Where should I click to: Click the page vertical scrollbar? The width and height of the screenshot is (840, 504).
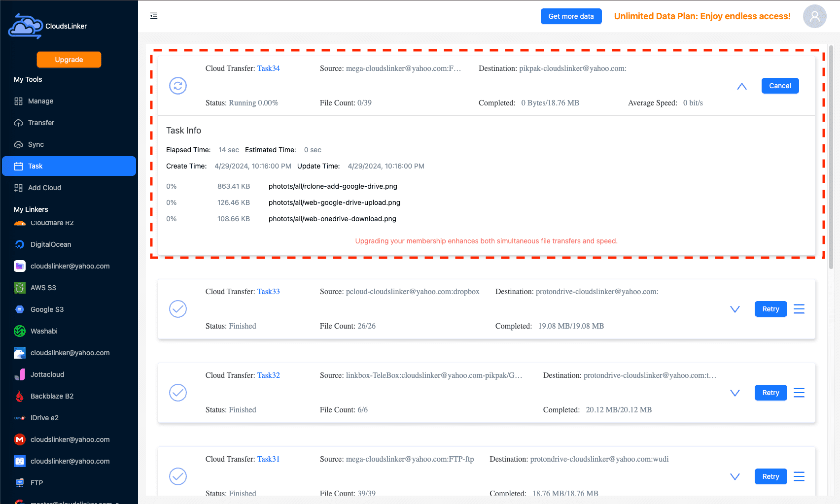pos(831,157)
